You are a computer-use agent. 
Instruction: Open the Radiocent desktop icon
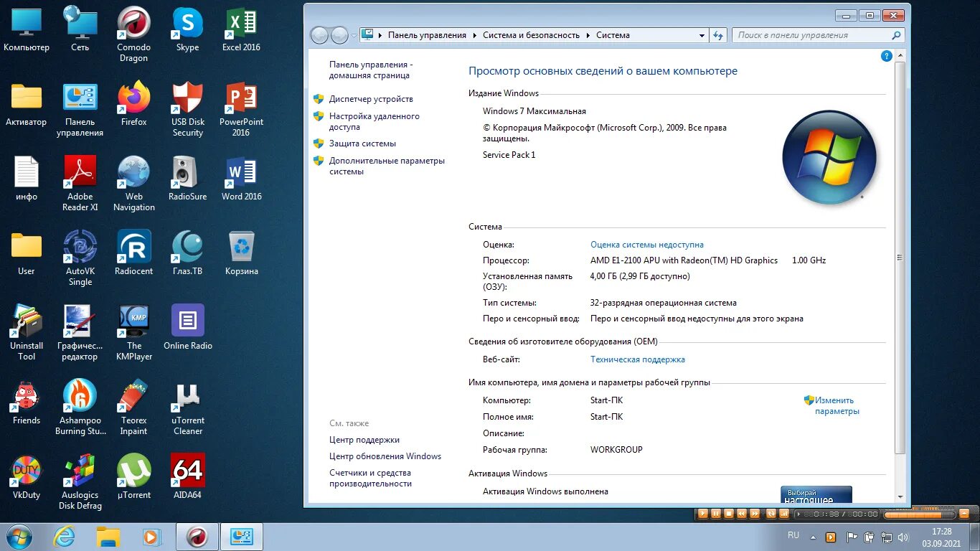tap(133, 253)
